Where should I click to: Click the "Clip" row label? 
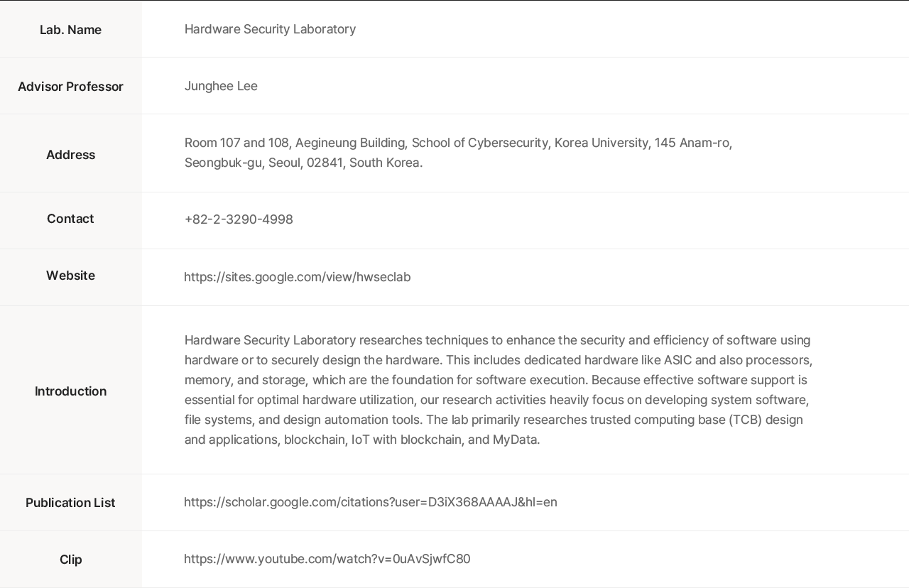point(70,560)
